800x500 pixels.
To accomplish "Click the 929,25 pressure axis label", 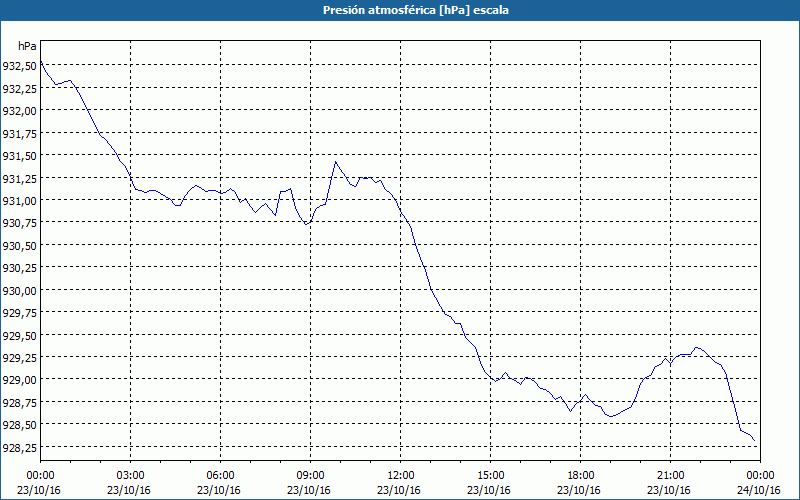I will click(x=19, y=357).
